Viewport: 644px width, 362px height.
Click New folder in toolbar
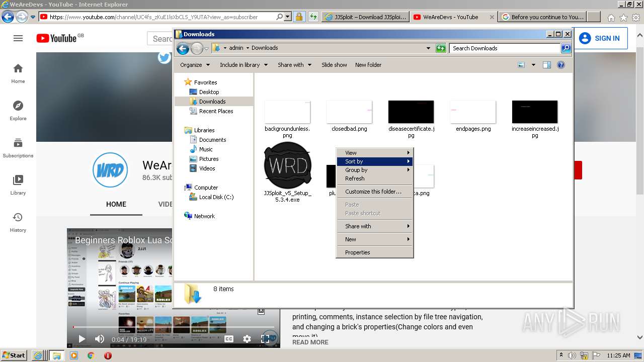coord(368,65)
